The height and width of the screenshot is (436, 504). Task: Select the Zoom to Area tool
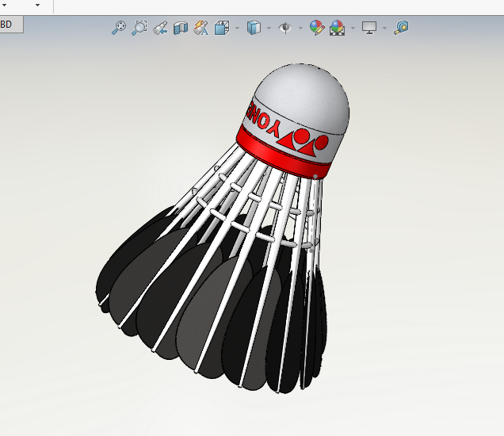(x=139, y=28)
